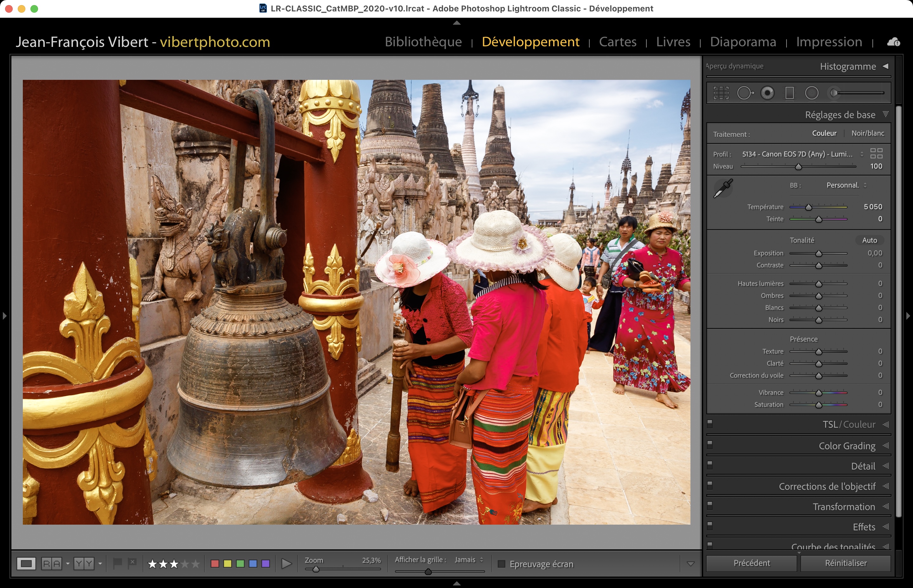Switch to the Bibliothèque module
Viewport: 913px width, 588px height.
click(x=423, y=42)
